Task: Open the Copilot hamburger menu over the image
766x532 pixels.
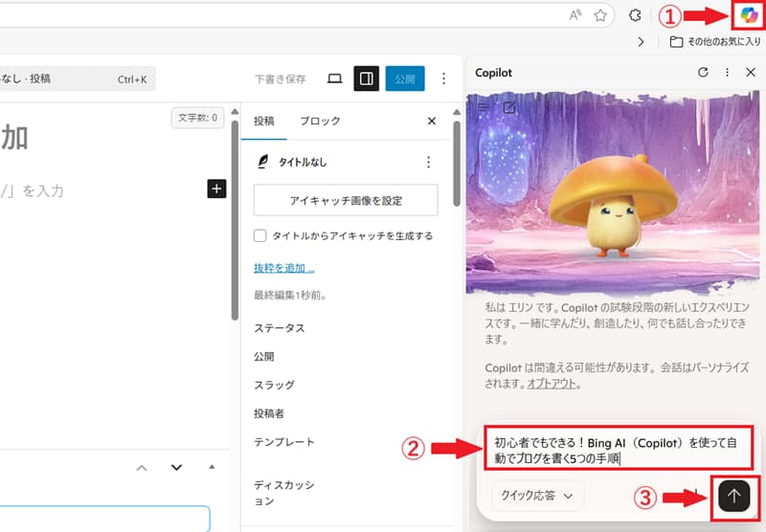Action: [x=484, y=107]
